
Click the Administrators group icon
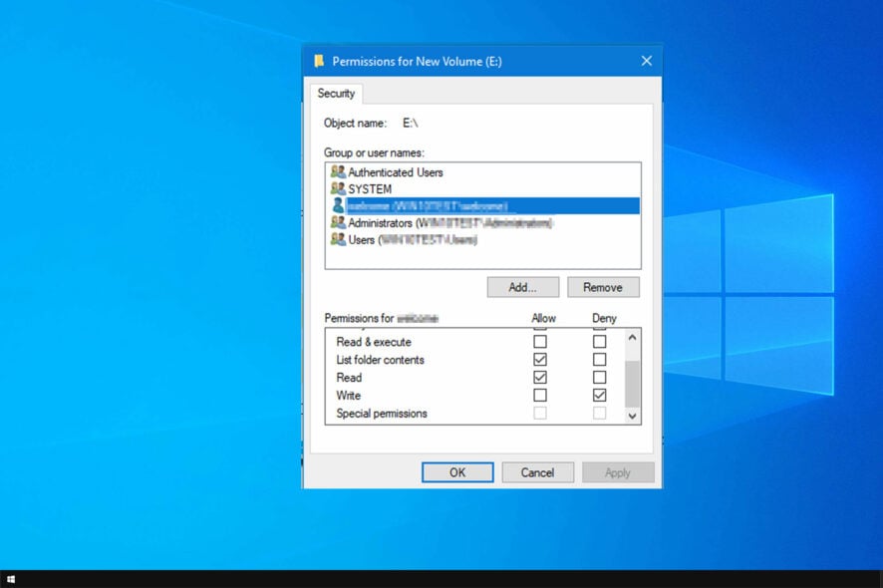(337, 222)
